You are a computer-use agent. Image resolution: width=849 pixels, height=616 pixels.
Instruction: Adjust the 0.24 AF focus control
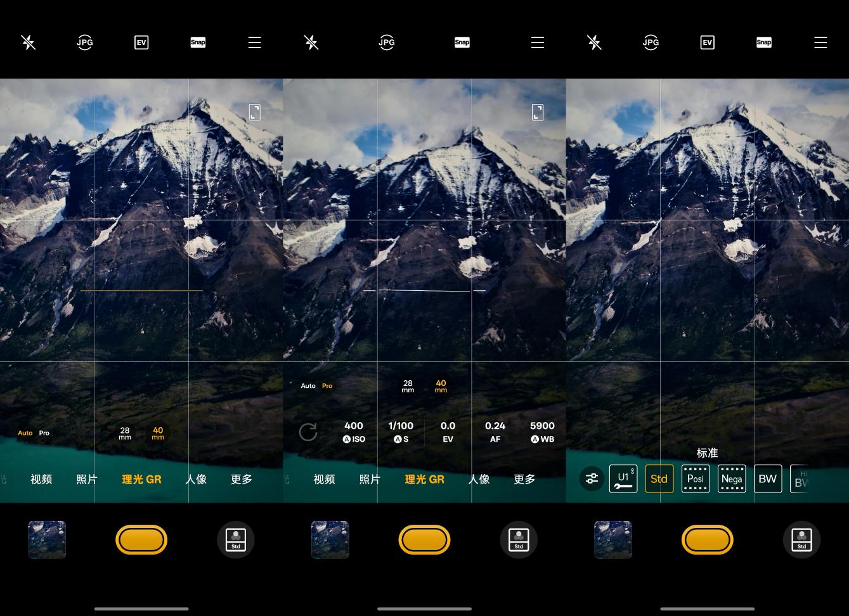pyautogui.click(x=495, y=432)
